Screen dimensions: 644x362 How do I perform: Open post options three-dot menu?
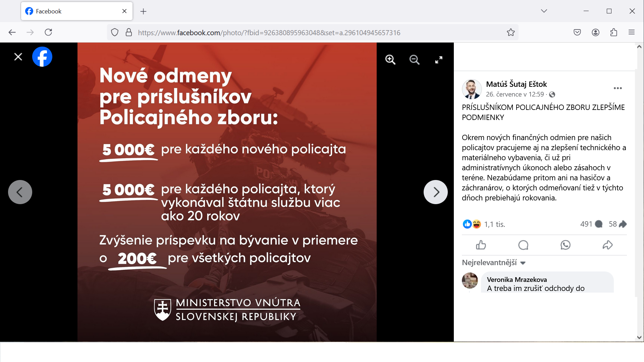point(618,88)
